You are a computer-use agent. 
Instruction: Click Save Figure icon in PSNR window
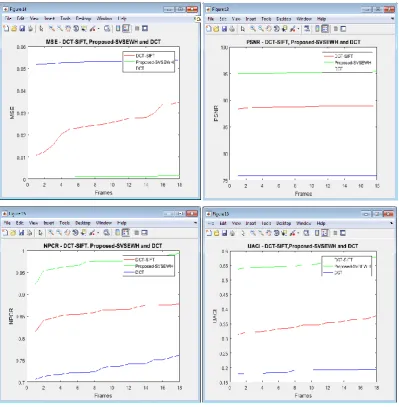coord(224,29)
